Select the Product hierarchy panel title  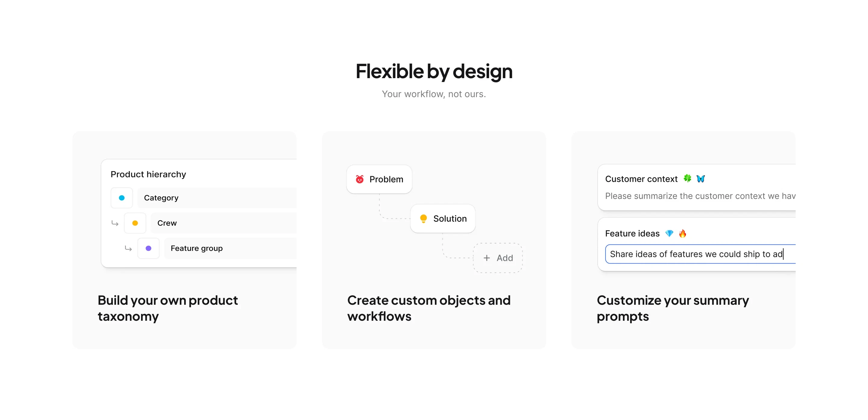148,174
